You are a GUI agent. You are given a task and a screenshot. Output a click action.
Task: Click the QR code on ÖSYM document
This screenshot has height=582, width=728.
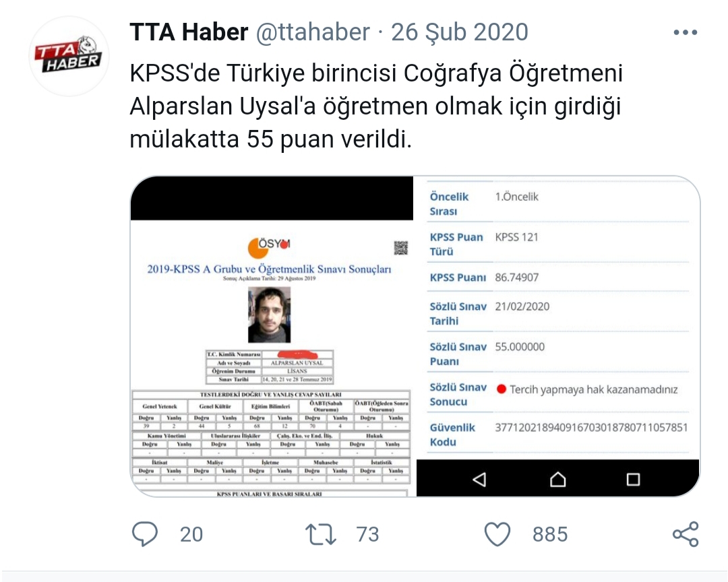[x=400, y=248]
